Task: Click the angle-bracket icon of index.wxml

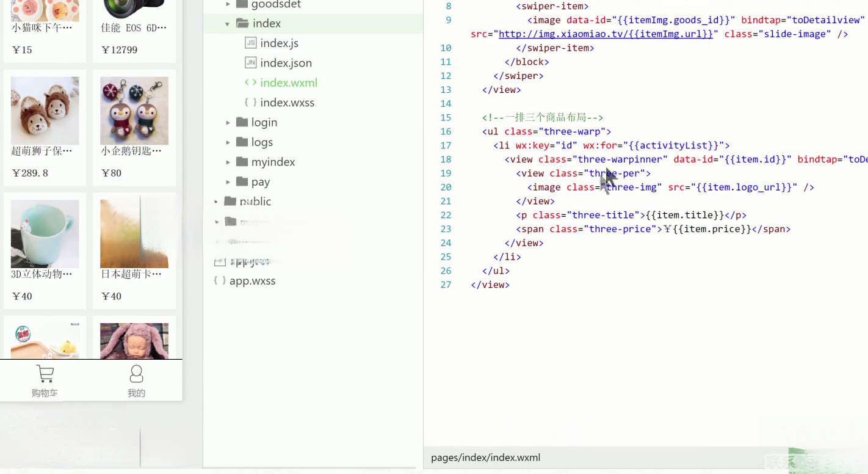Action: point(250,82)
